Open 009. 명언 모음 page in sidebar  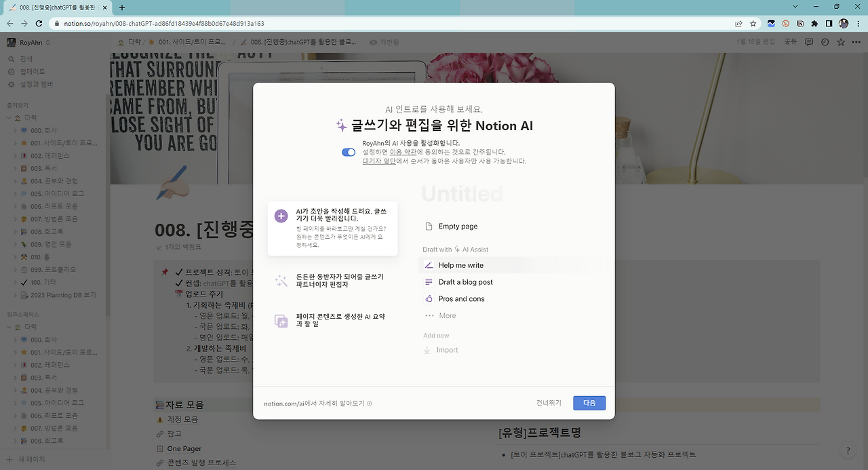pos(51,244)
